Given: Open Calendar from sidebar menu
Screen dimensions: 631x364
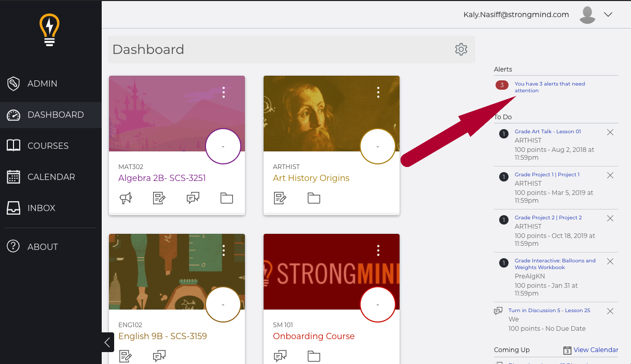Looking at the screenshot, I should point(51,177).
